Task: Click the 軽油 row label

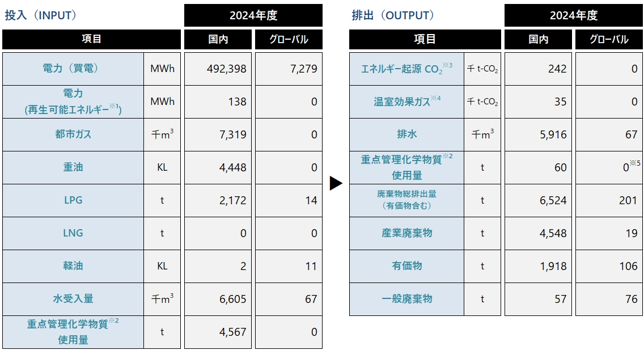Action: (x=73, y=266)
